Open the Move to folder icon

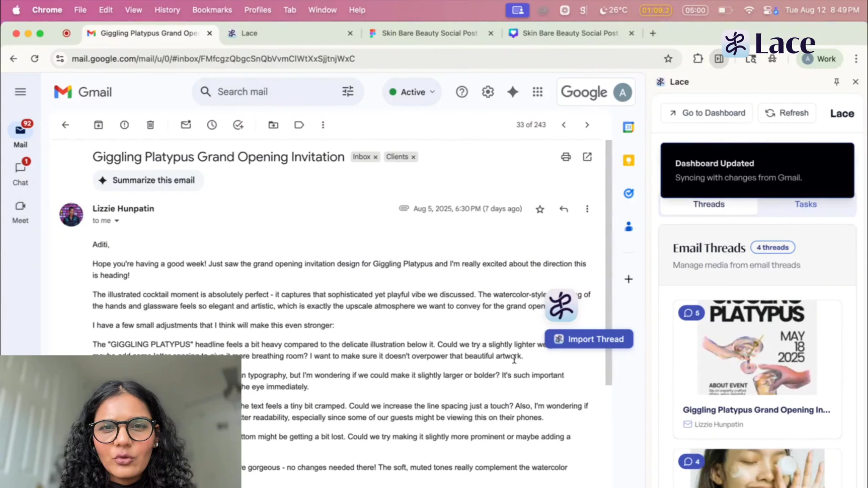273,125
